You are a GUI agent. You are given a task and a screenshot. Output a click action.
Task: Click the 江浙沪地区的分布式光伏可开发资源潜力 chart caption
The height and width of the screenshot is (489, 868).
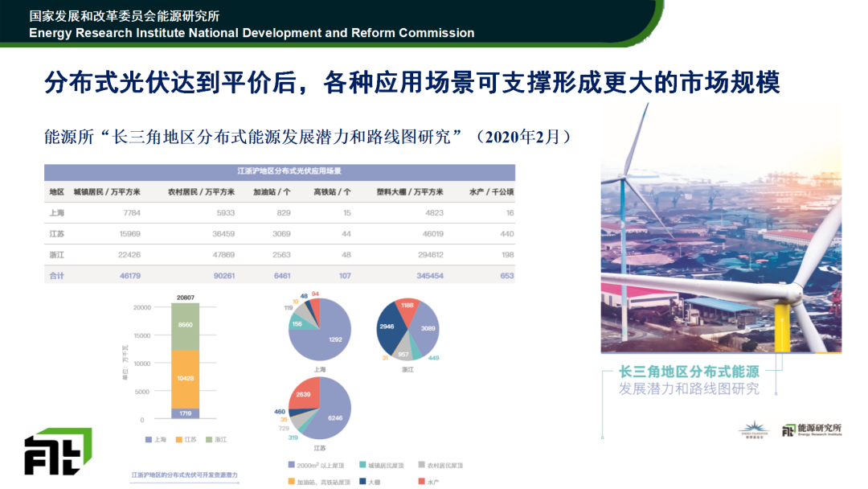click(x=184, y=475)
